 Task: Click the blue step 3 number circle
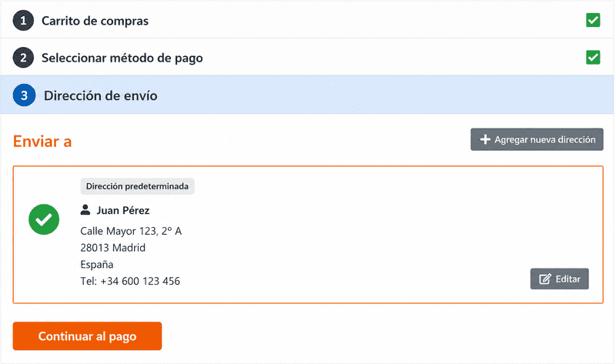[x=24, y=95]
